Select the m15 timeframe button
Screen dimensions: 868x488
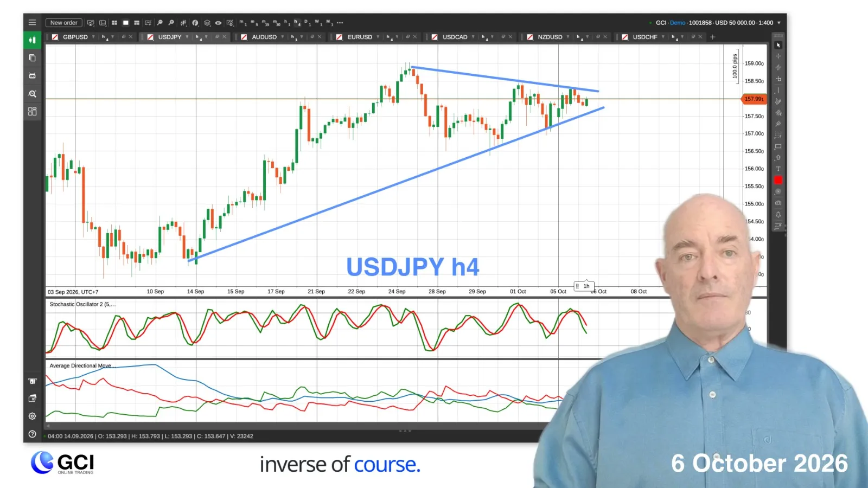click(x=264, y=23)
